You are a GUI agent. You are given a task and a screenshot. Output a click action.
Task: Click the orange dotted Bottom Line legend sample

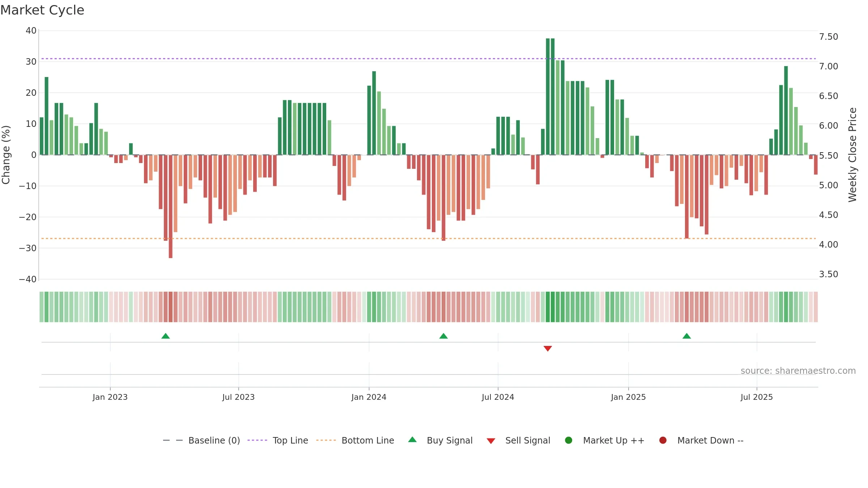(x=326, y=440)
